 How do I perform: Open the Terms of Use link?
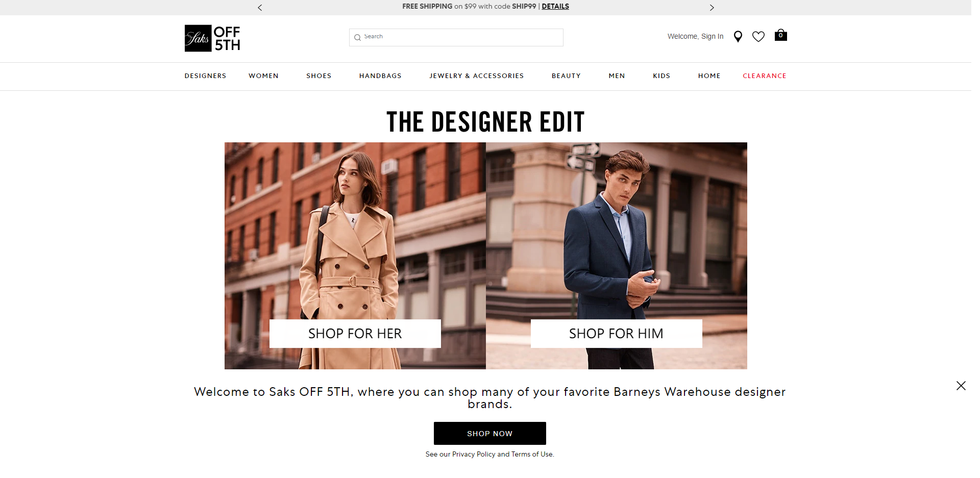point(532,454)
